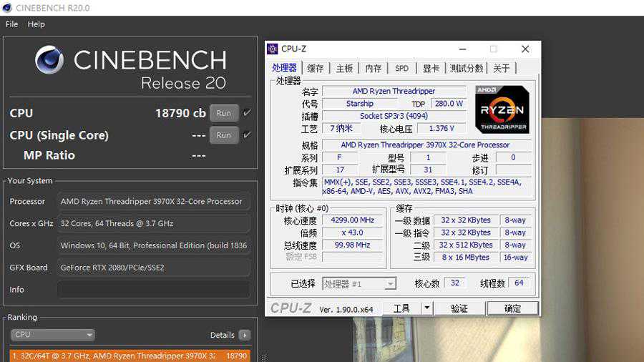Click the Cinebench logo sphere icon
Image resolution: width=644 pixels, height=362 pixels.
(x=49, y=60)
